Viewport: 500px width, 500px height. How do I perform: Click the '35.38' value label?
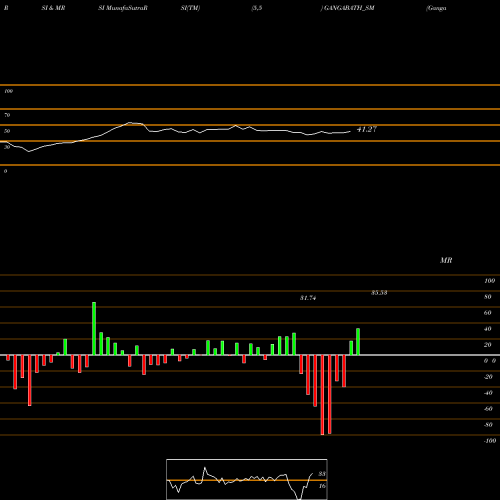coord(379,292)
